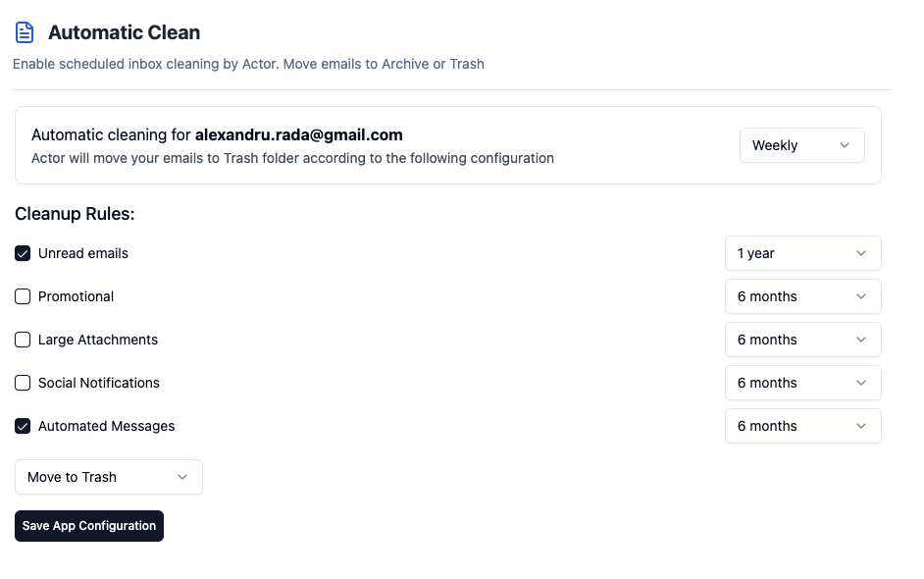Uncheck the Unread emails checkbox
The height and width of the screenshot is (579, 924).
pos(23,253)
